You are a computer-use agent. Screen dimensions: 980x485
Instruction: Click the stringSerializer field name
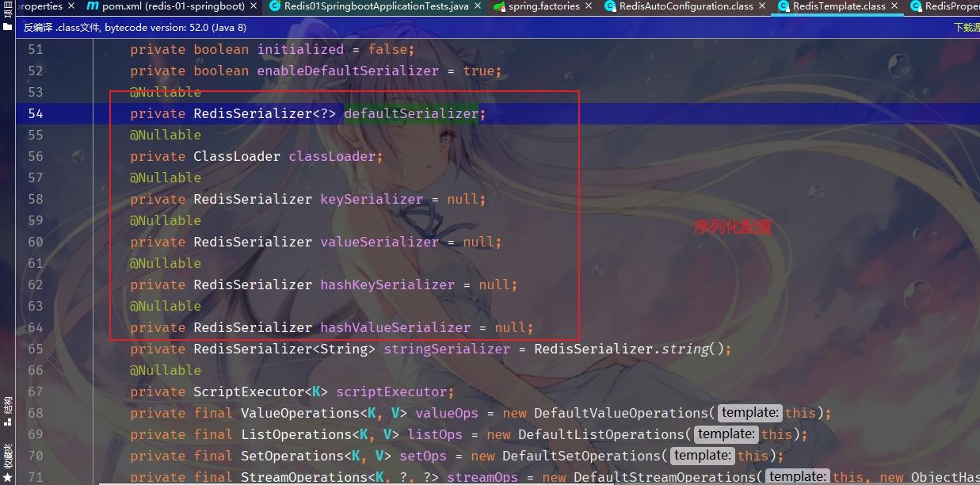(x=447, y=349)
